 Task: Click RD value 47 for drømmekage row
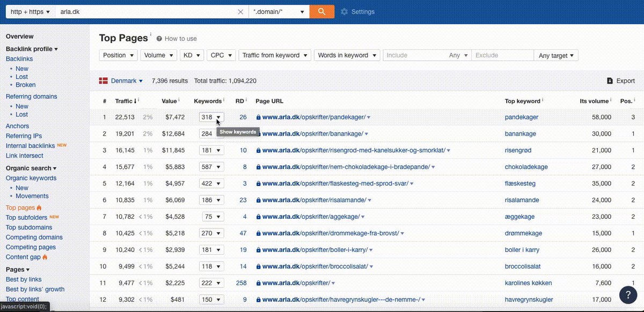click(243, 234)
